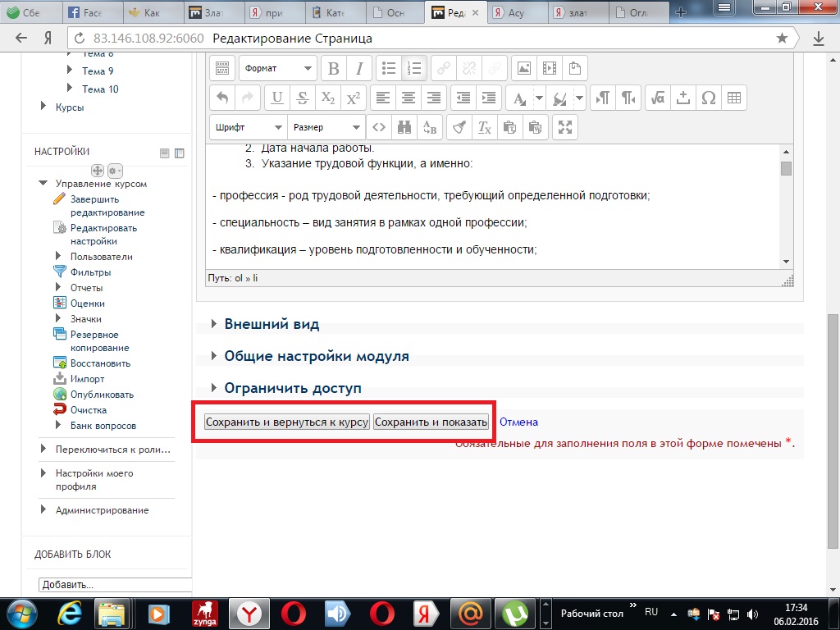The width and height of the screenshot is (840, 630).
Task: Open a new browser tab
Action: [681, 12]
